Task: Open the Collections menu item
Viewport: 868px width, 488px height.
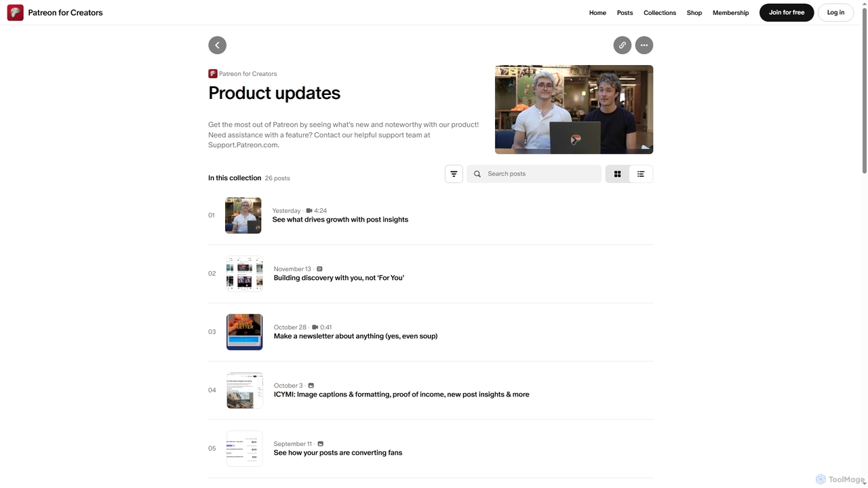Action: [660, 13]
